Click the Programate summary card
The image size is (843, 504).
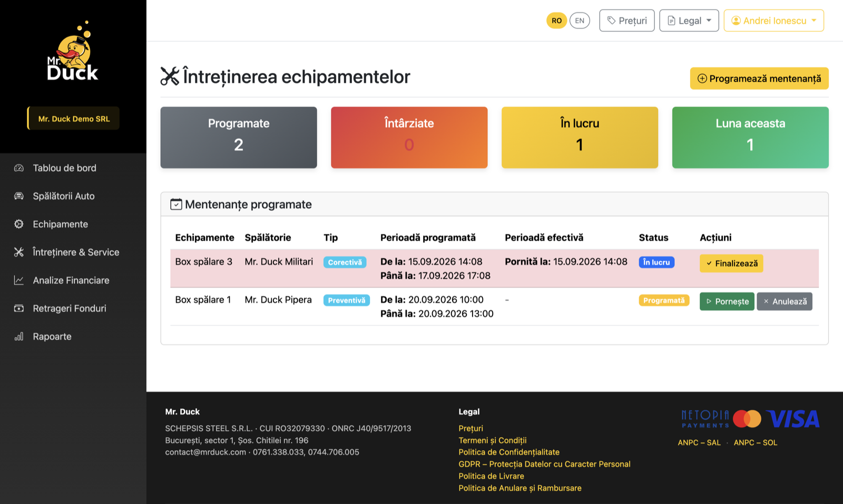tap(239, 137)
